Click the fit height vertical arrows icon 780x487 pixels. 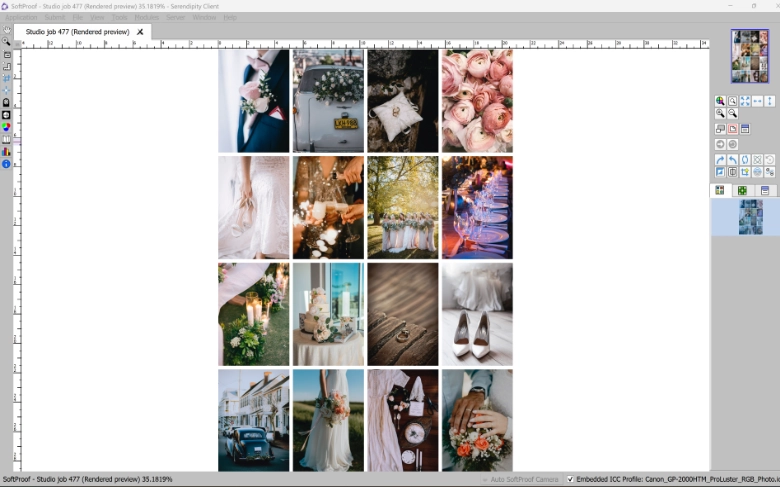[x=770, y=101]
